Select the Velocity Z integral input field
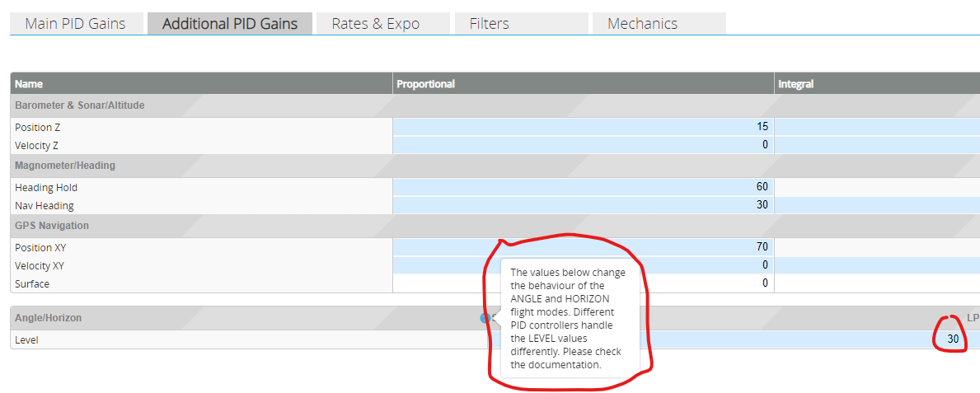Image resolution: width=980 pixels, height=393 pixels. point(876,145)
